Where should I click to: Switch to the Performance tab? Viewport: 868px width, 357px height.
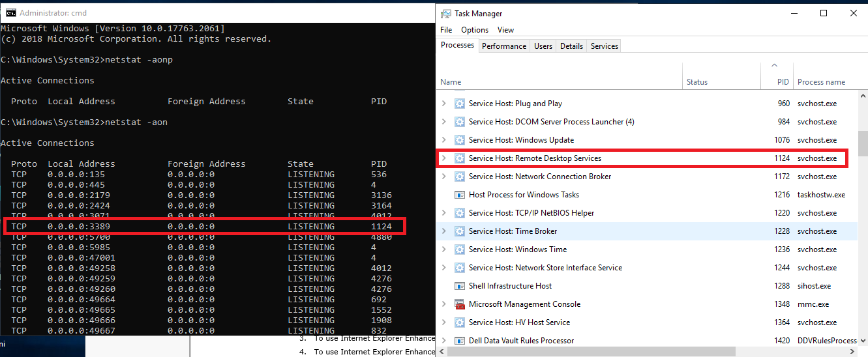click(504, 46)
